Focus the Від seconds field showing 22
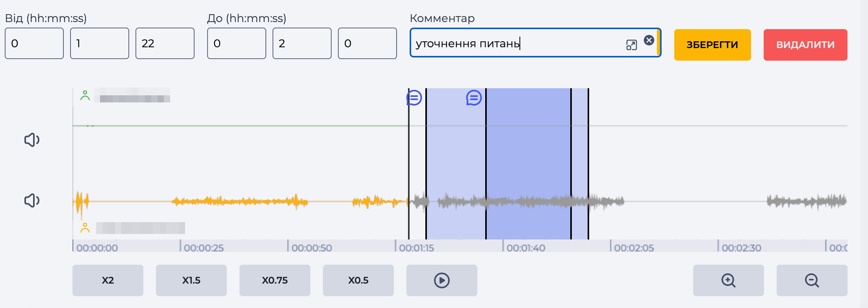868x308 pixels. [165, 43]
